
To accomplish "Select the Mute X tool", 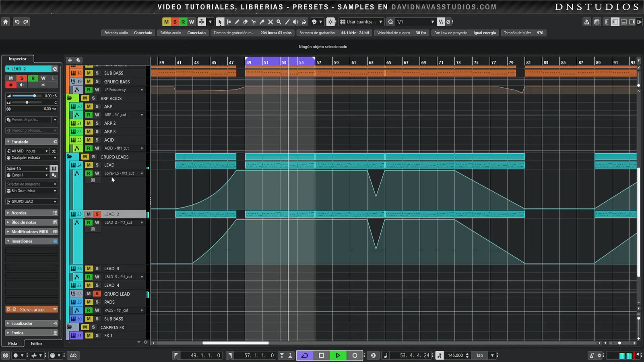I will [270, 22].
